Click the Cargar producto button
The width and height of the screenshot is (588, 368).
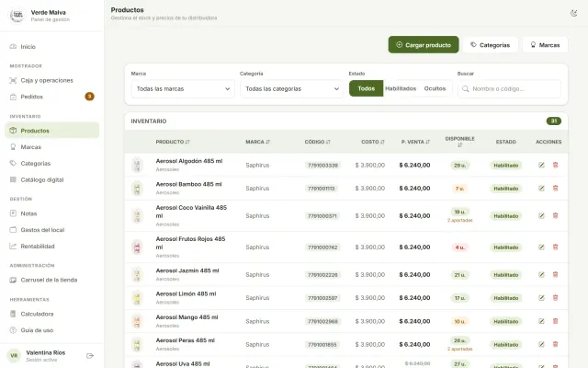coord(424,45)
